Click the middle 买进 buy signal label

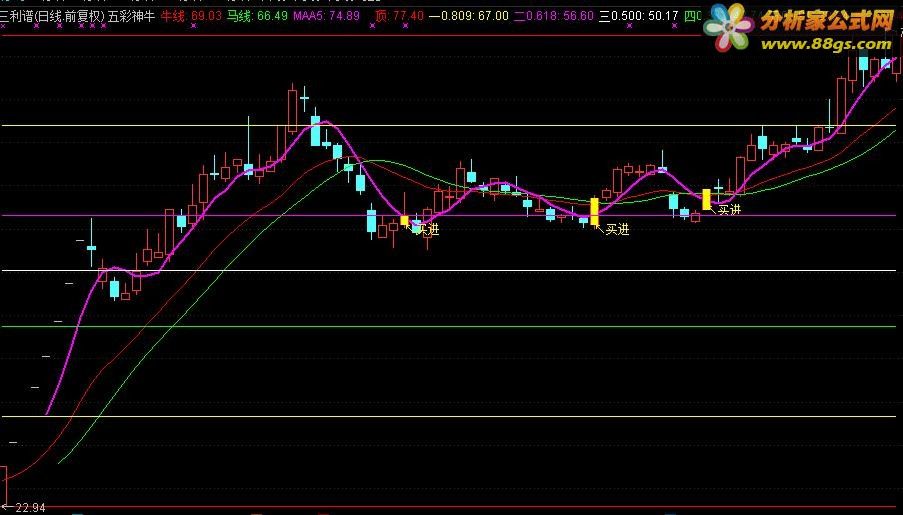(x=617, y=230)
